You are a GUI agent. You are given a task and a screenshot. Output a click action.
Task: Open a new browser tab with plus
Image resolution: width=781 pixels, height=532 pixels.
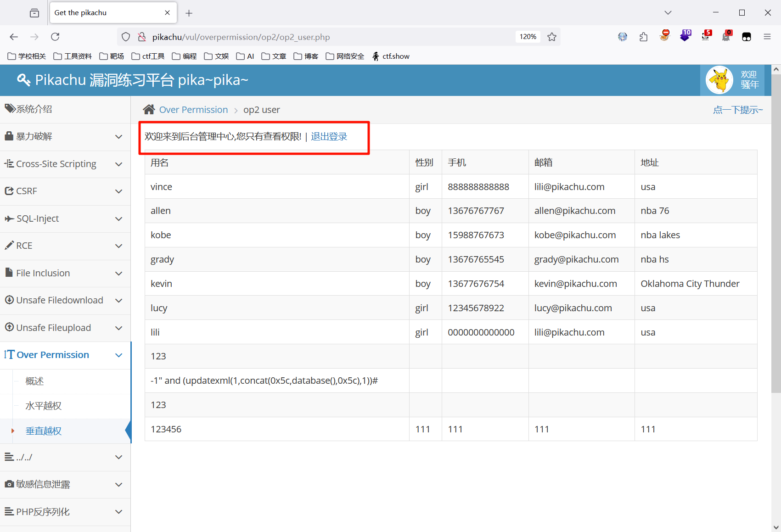click(189, 13)
